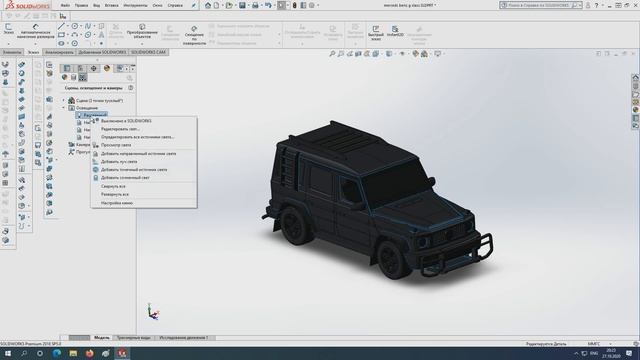
Task: Expand the Сцена tree node
Action: 64,100
